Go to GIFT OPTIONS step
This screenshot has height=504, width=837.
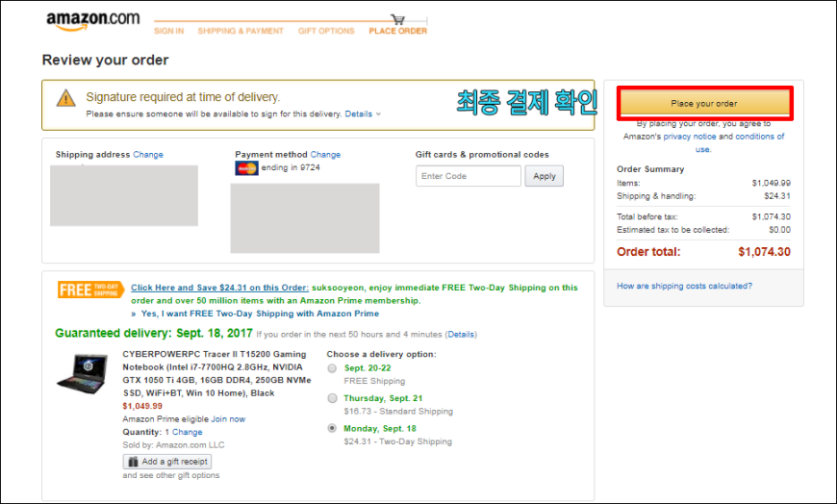click(x=326, y=31)
